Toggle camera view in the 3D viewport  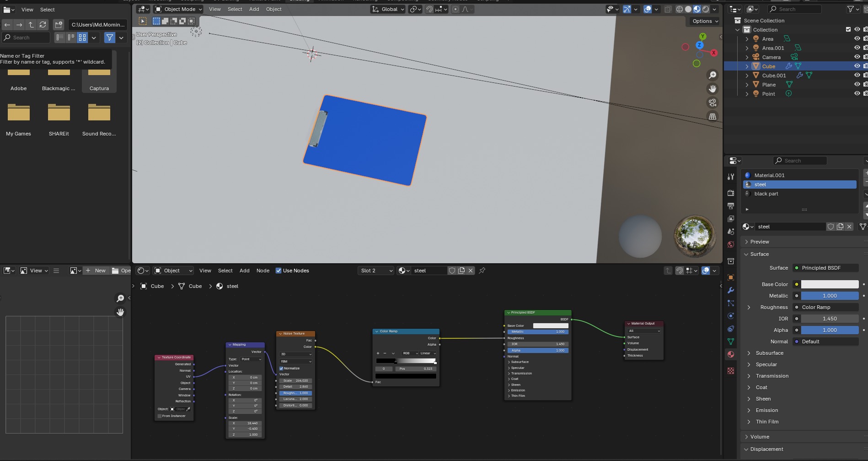713,103
